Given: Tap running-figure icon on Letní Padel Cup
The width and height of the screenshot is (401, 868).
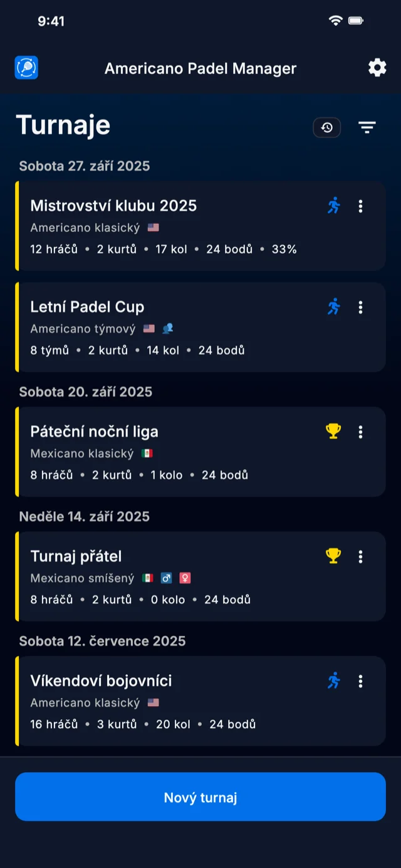Looking at the screenshot, I should [x=334, y=307].
